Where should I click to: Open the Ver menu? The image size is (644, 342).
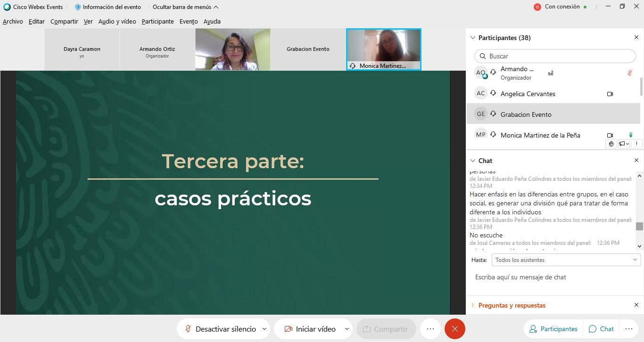(88, 21)
